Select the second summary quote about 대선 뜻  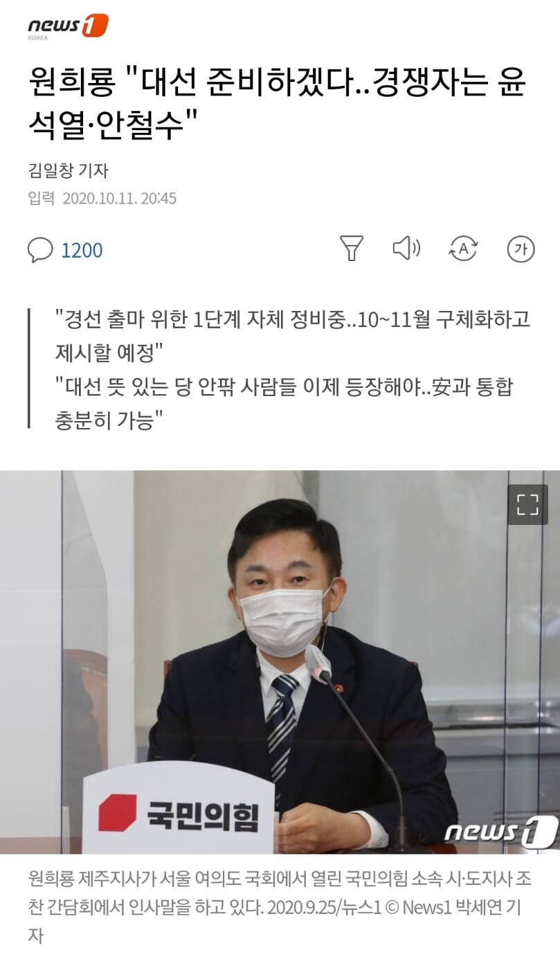284,402
